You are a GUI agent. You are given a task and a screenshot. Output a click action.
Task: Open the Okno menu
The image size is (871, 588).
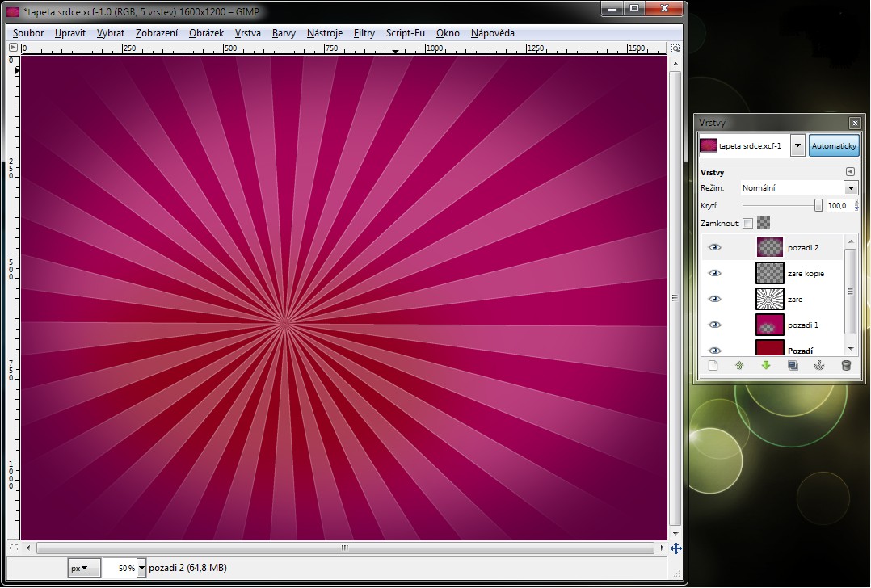[x=448, y=33]
